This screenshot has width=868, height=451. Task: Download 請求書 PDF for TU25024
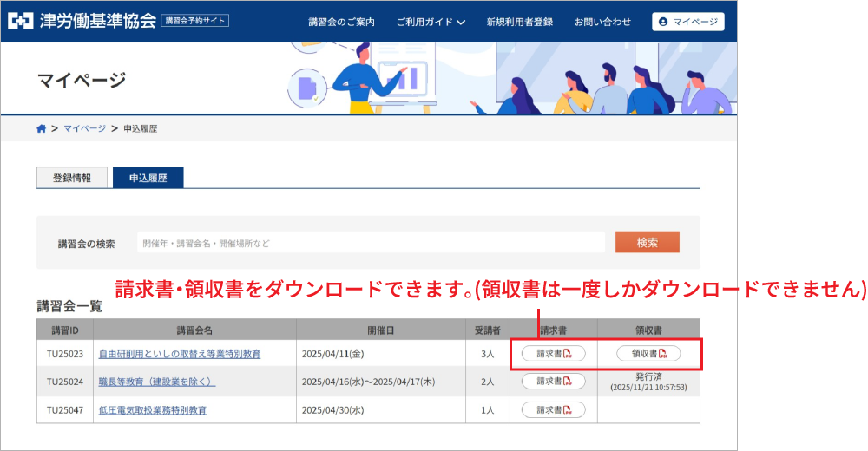(x=553, y=381)
